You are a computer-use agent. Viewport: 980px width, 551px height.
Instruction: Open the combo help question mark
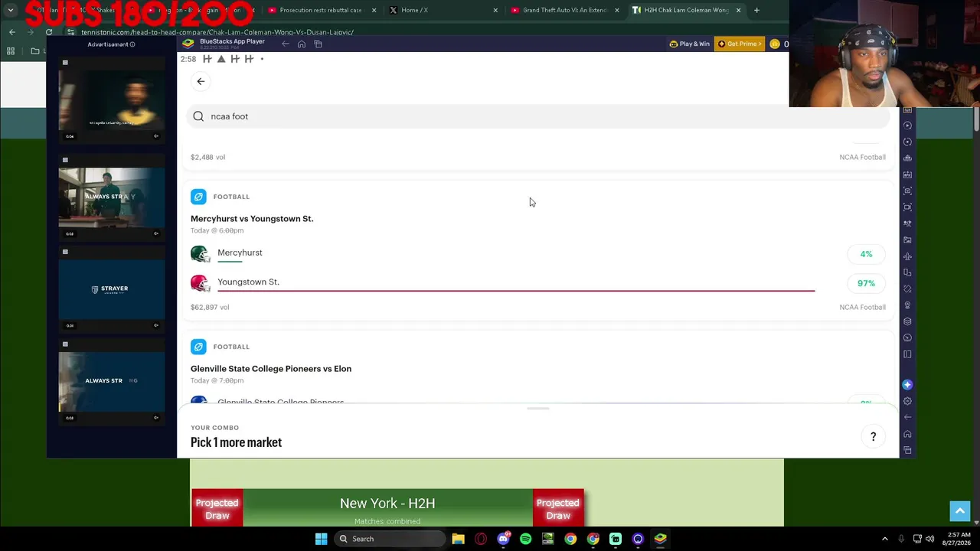pyautogui.click(x=873, y=436)
